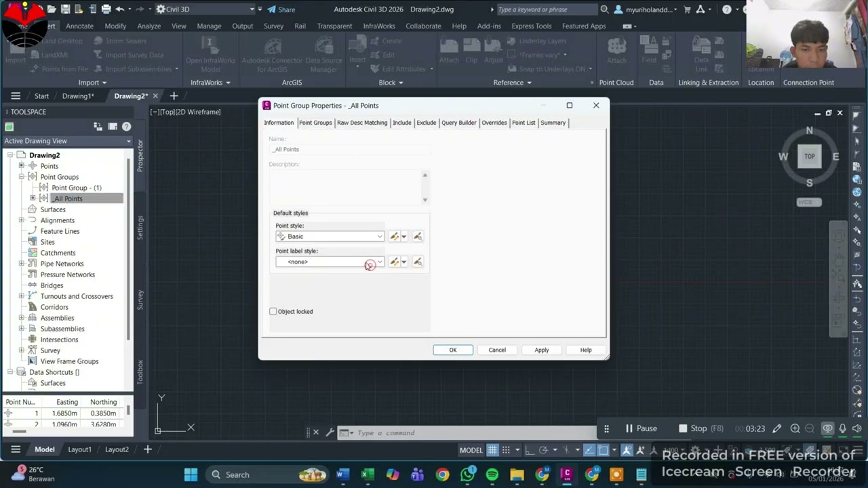Toggle the recorder's microphone icon
This screenshot has width=868, height=488.
pos(843,428)
